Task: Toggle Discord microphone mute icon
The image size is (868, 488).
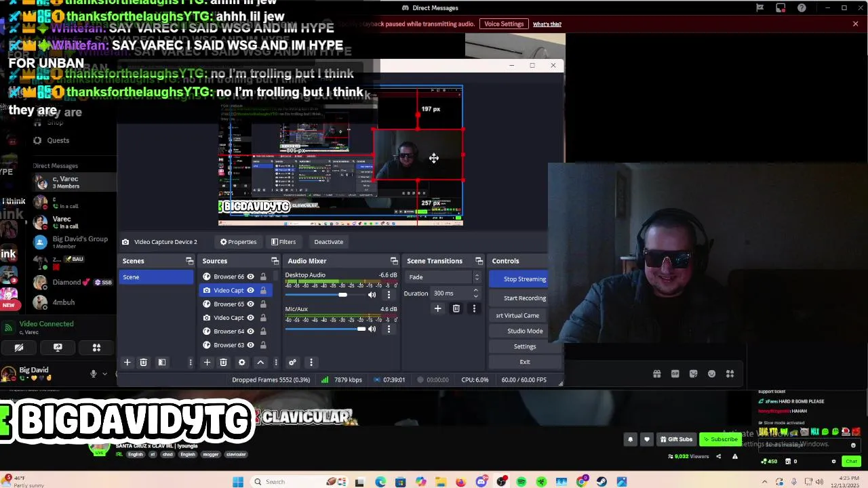Action: (x=94, y=373)
